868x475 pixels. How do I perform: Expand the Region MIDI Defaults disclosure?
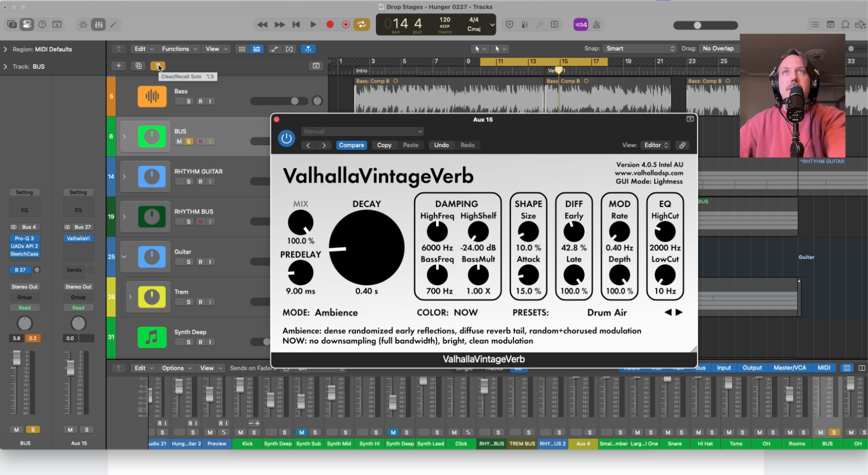click(5, 49)
